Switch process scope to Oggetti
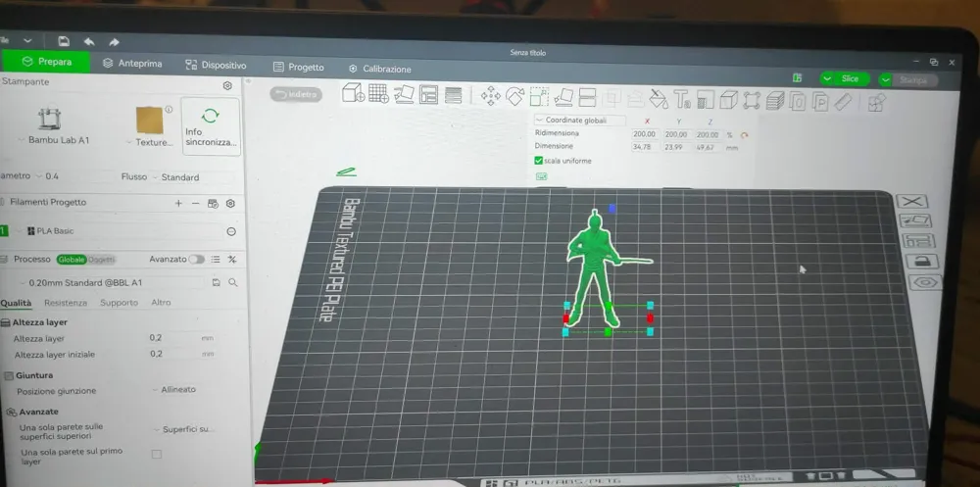980x487 pixels. (101, 260)
